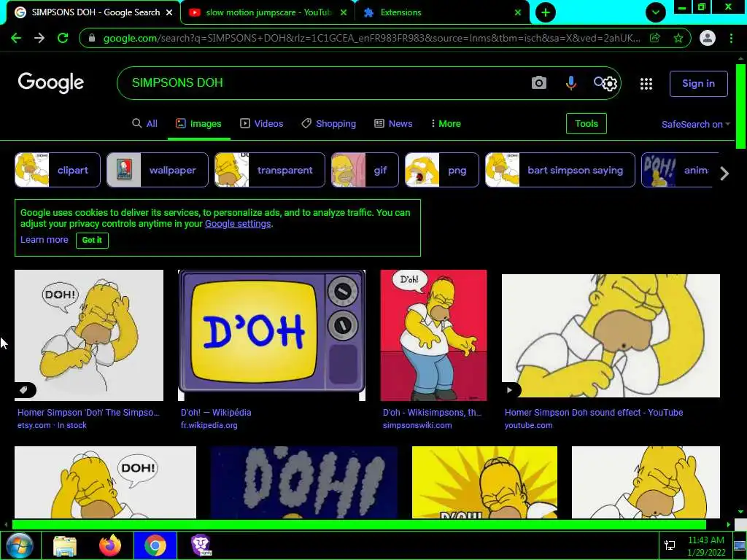Screen dimensions: 747x560
Task: Open Wikisimpsons Homer red background image
Action: point(433,335)
